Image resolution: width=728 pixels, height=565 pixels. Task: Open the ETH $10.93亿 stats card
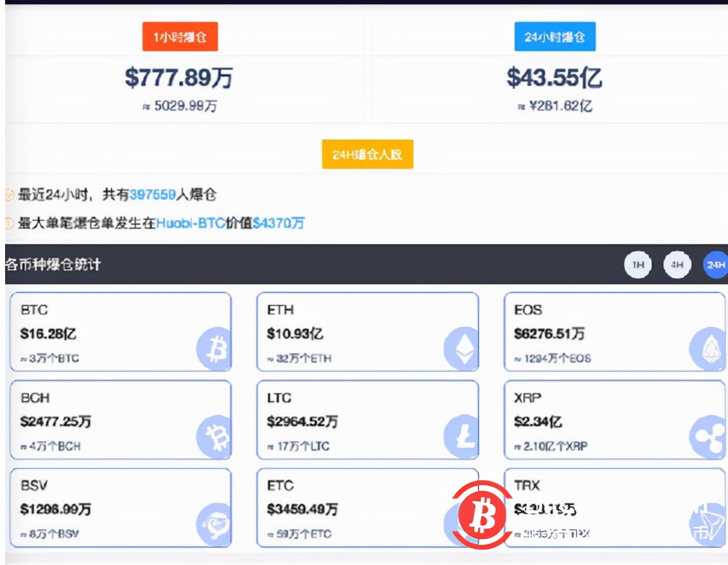[x=367, y=333]
